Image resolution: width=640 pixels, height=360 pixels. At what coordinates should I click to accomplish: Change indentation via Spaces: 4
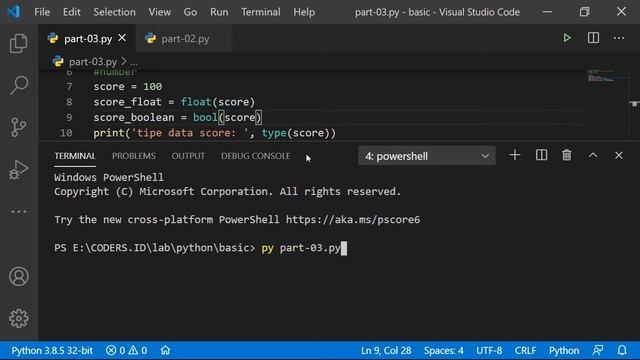[443, 351]
